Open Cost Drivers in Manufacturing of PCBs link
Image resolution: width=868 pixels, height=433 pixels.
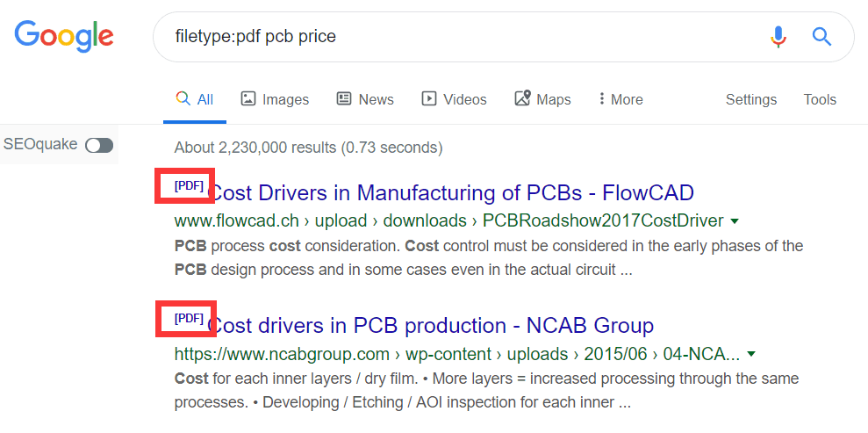[452, 192]
